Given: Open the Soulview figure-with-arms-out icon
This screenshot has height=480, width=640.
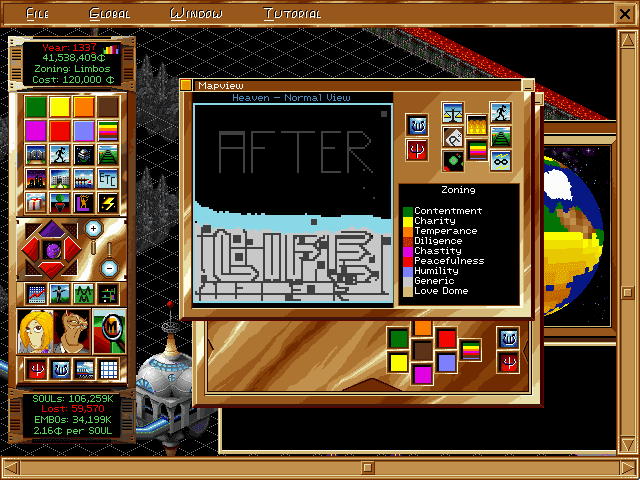Looking at the screenshot, I should coord(60,294).
